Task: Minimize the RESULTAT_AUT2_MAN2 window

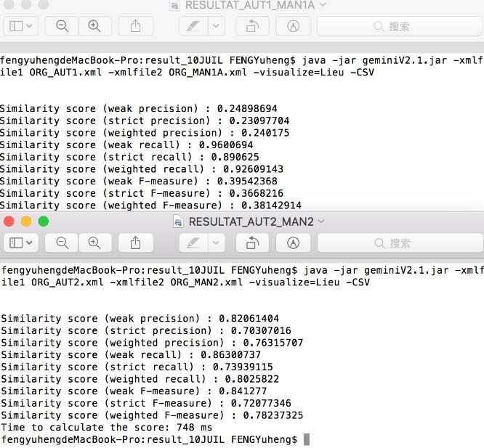Action: [x=26, y=221]
